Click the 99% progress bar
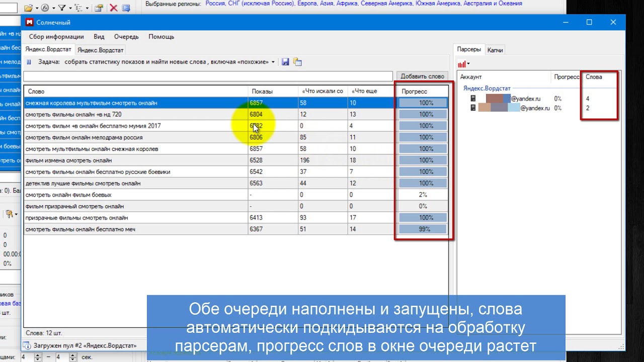This screenshot has width=644, height=362. click(423, 229)
